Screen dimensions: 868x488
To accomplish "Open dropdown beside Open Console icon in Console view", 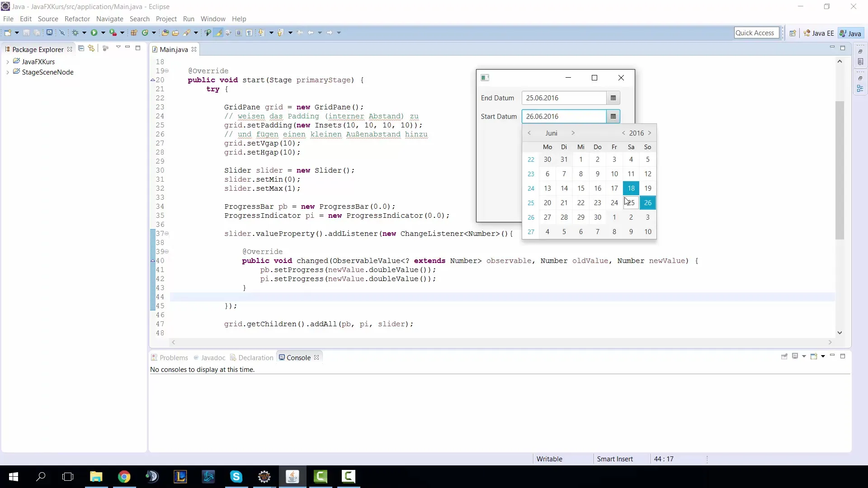I will pyautogui.click(x=823, y=357).
